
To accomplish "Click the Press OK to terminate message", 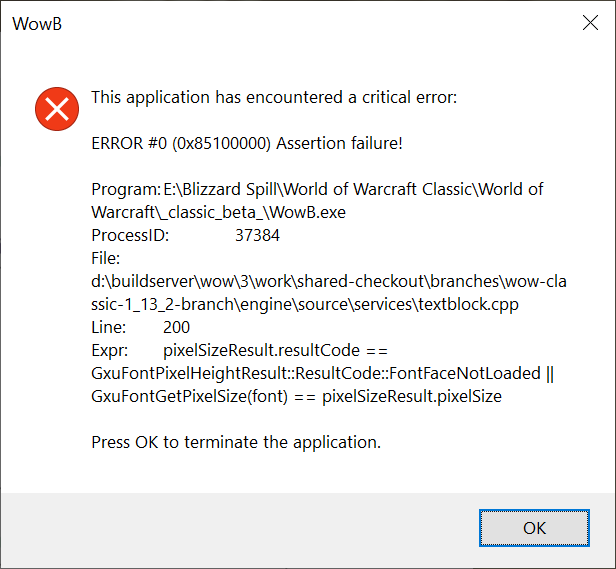I will 236,441.
